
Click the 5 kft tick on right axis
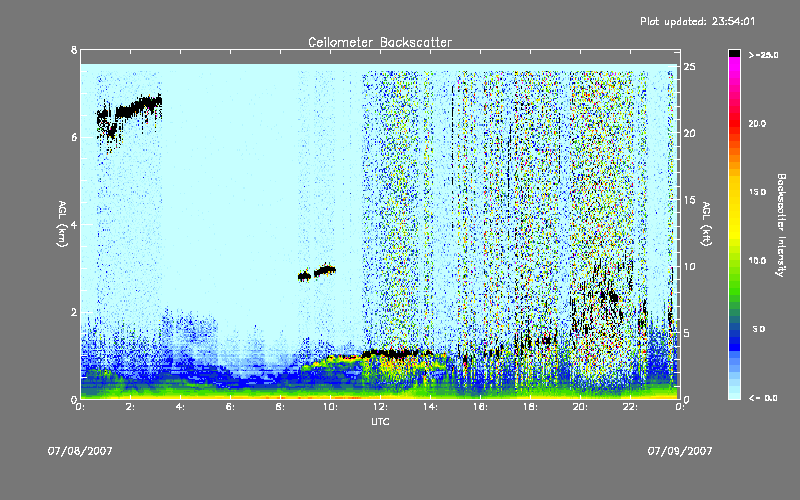[x=687, y=333]
